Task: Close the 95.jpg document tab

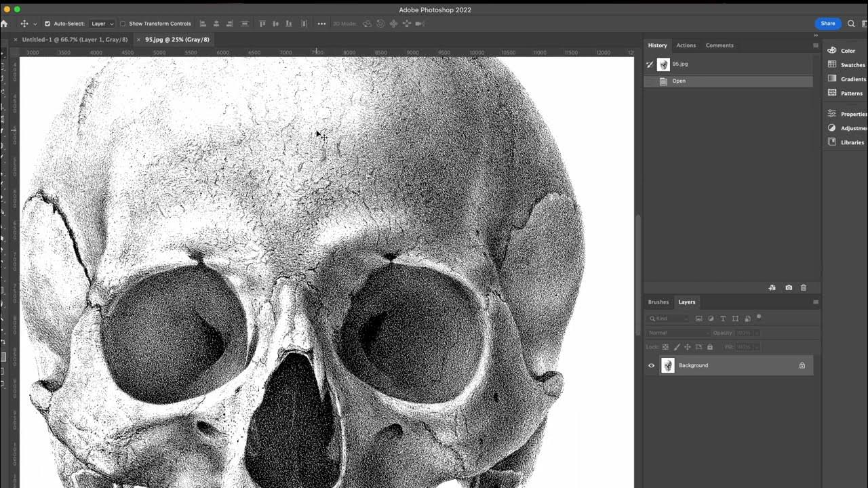Action: point(138,39)
